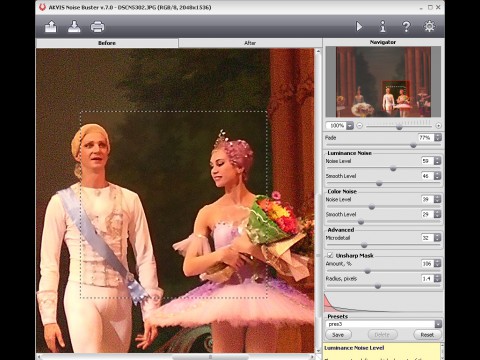Switch to the Before tab

(x=107, y=43)
